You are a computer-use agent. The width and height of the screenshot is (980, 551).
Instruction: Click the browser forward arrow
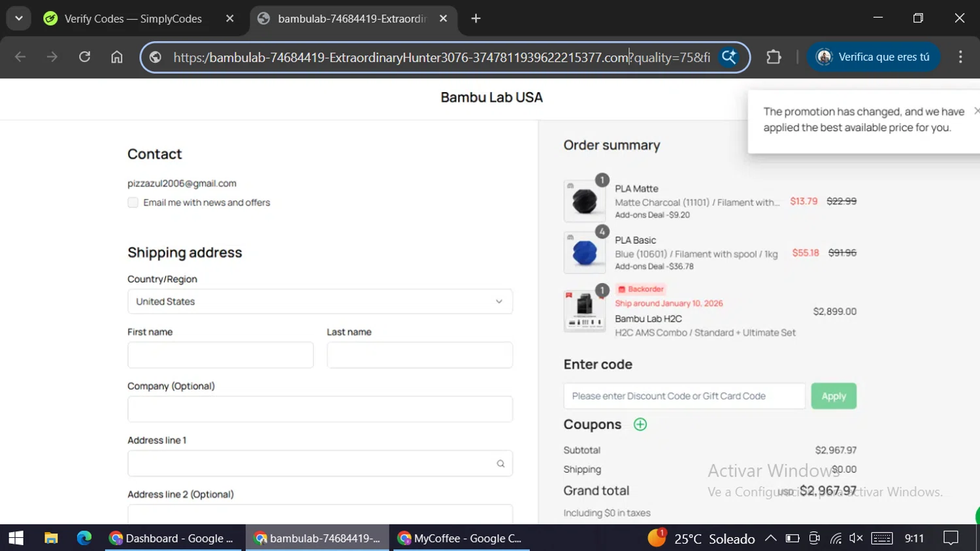52,57
